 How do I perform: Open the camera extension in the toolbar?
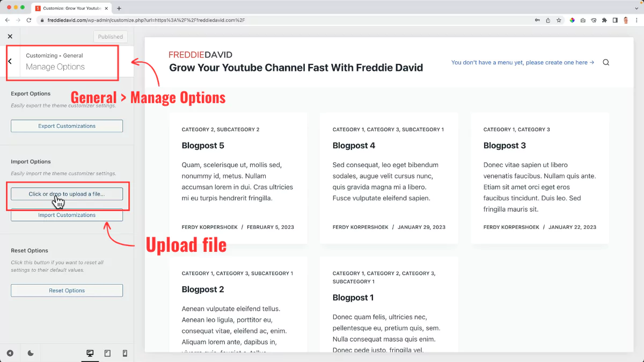click(x=583, y=19)
